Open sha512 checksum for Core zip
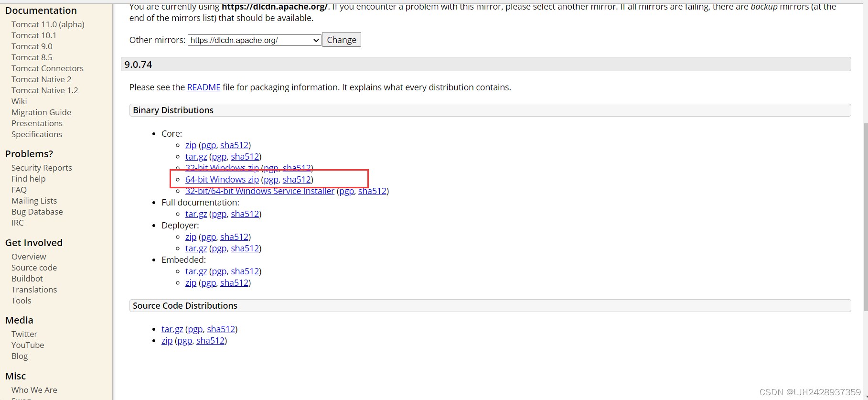The width and height of the screenshot is (868, 400). click(x=235, y=145)
